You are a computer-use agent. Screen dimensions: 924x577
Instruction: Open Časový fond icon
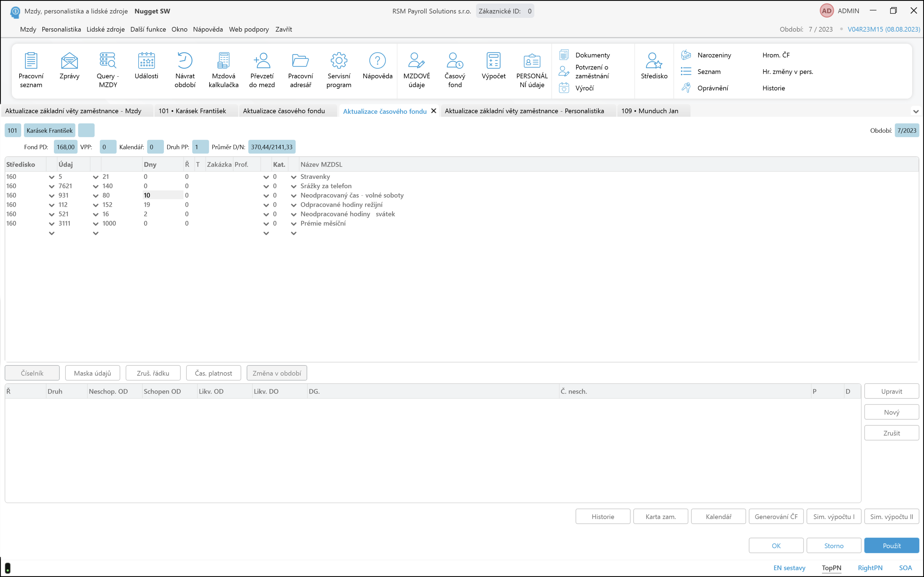455,61
